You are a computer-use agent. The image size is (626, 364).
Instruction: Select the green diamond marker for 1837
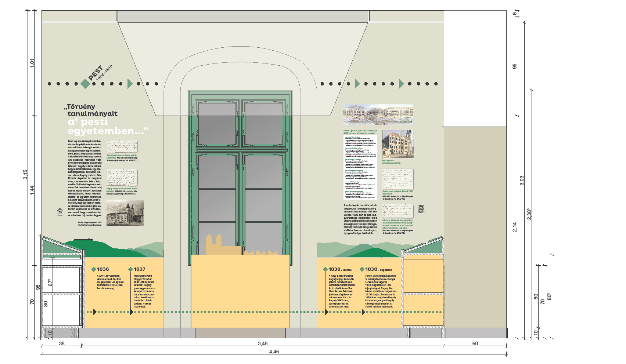pos(130,269)
